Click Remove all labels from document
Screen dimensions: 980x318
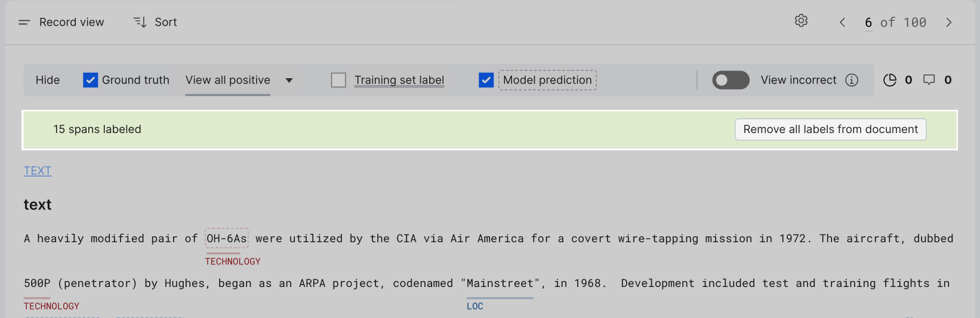tap(830, 129)
